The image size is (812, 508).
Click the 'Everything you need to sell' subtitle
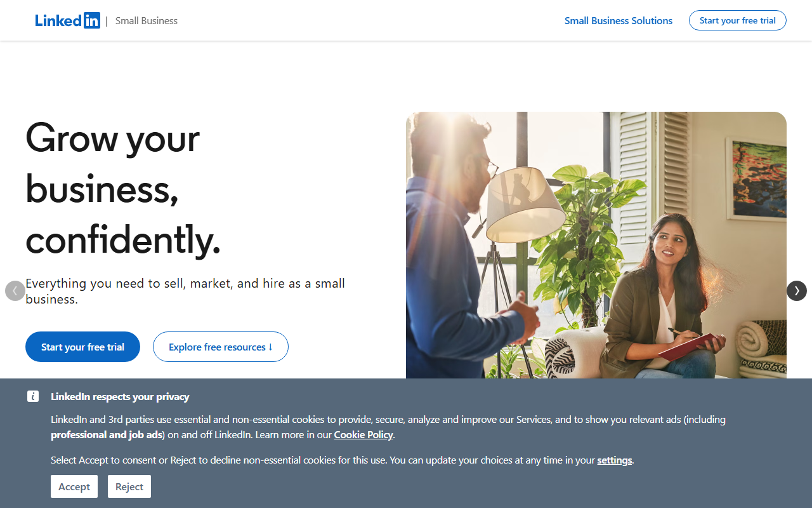point(185,291)
